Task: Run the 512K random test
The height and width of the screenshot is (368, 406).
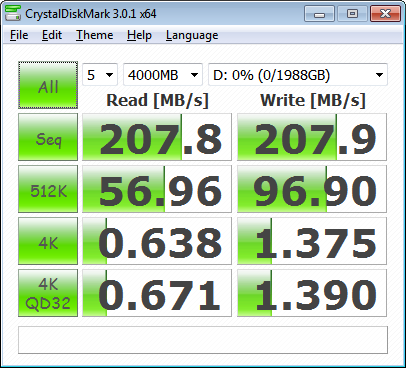Action: pos(48,189)
